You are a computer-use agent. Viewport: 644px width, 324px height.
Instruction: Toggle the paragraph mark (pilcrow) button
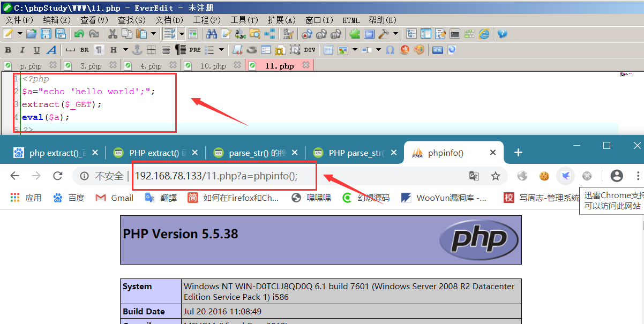tap(99, 50)
